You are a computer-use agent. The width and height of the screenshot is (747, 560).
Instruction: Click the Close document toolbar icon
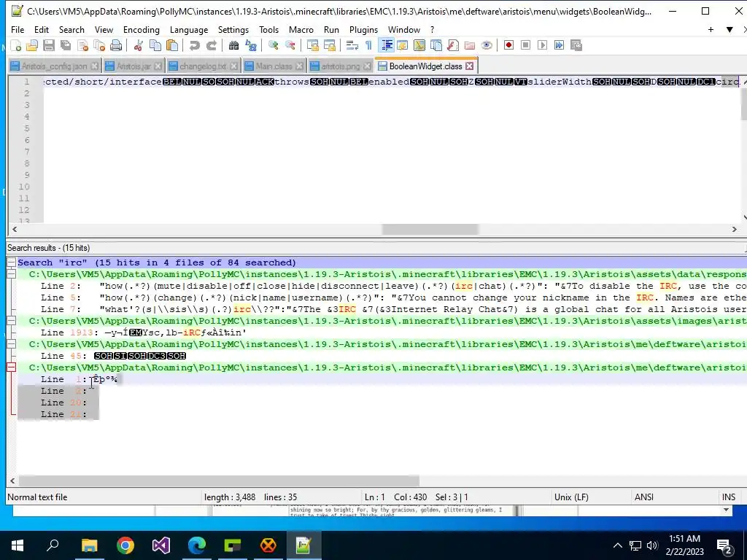coord(82,46)
